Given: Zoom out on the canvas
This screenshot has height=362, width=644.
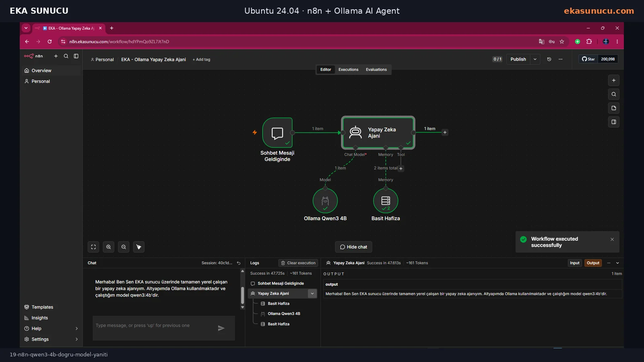Looking at the screenshot, I should click(124, 247).
